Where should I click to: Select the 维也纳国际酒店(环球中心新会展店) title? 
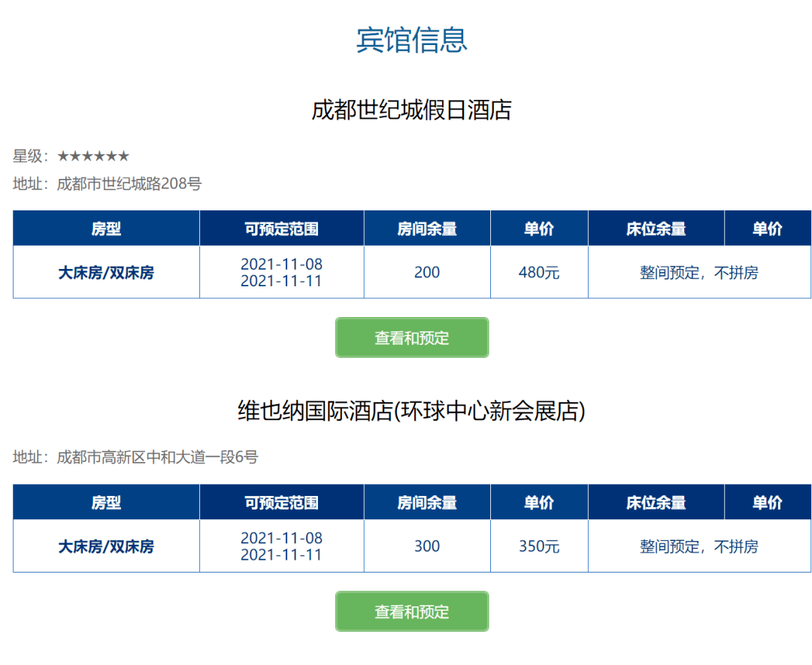click(x=412, y=411)
